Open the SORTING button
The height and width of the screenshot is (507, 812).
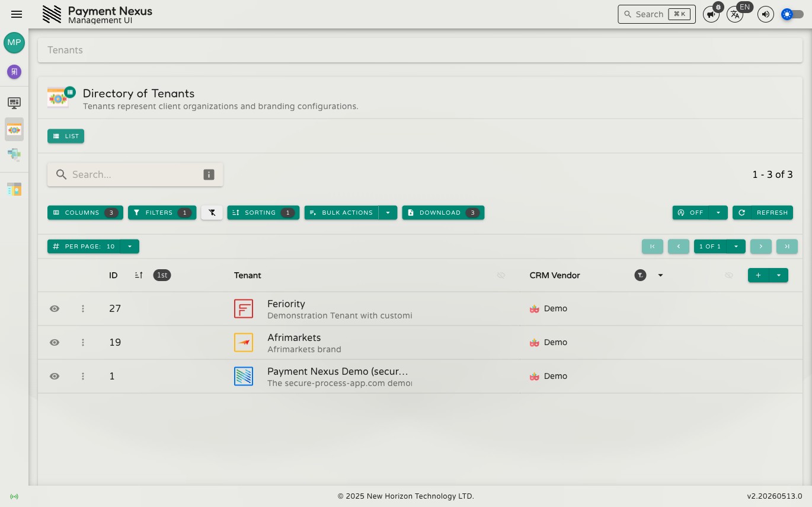click(x=263, y=212)
